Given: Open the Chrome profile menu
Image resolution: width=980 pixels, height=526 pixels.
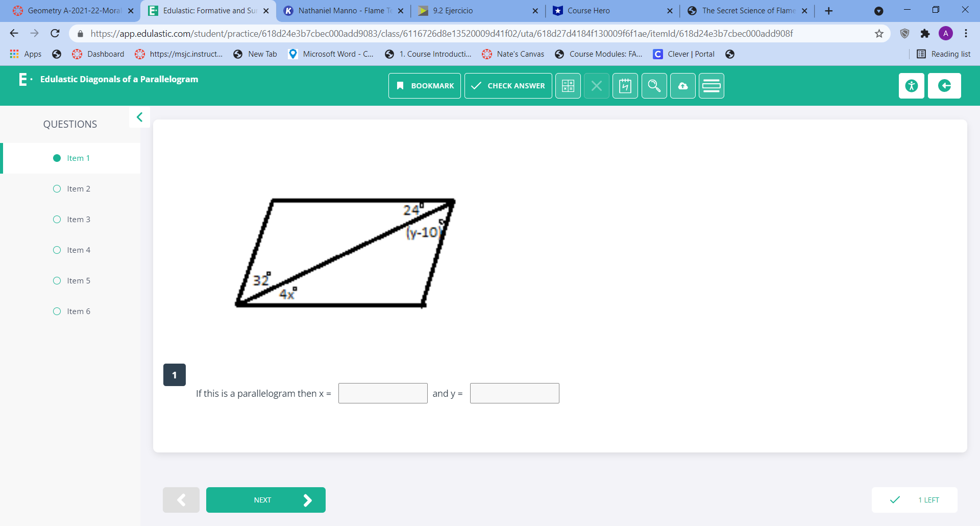Looking at the screenshot, I should [x=946, y=33].
